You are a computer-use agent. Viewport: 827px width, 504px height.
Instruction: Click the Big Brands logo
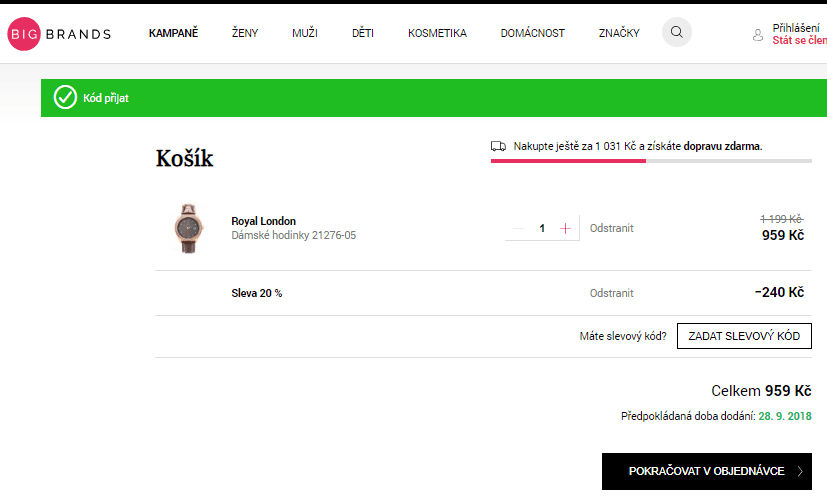click(x=59, y=33)
